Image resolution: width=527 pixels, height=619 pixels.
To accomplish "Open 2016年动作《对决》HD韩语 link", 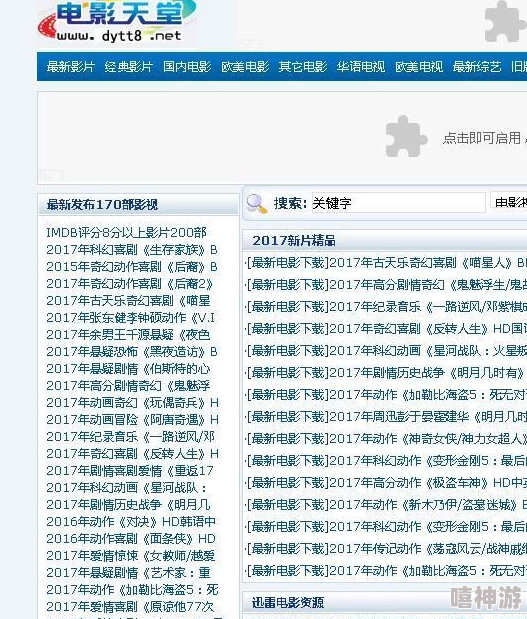I will click(x=131, y=521).
